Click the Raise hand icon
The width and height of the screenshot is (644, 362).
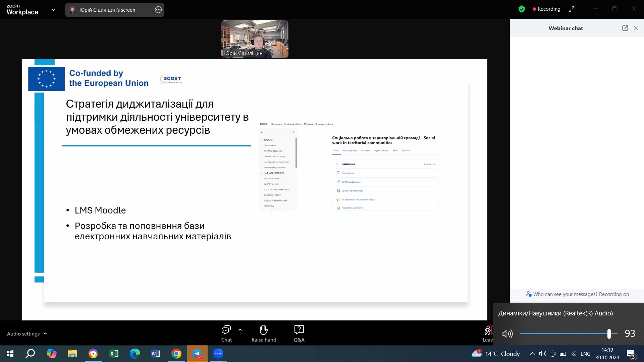pos(264,330)
